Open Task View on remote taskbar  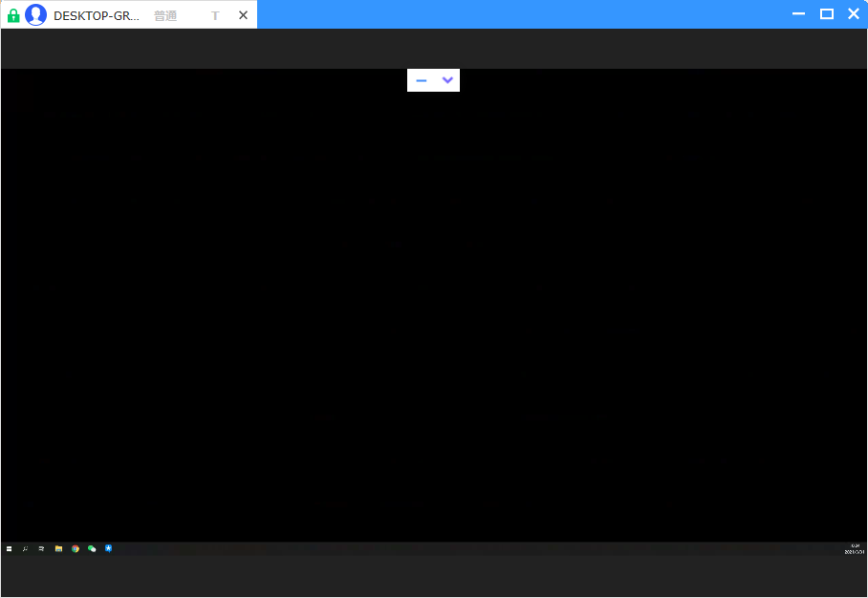pyautogui.click(x=42, y=549)
